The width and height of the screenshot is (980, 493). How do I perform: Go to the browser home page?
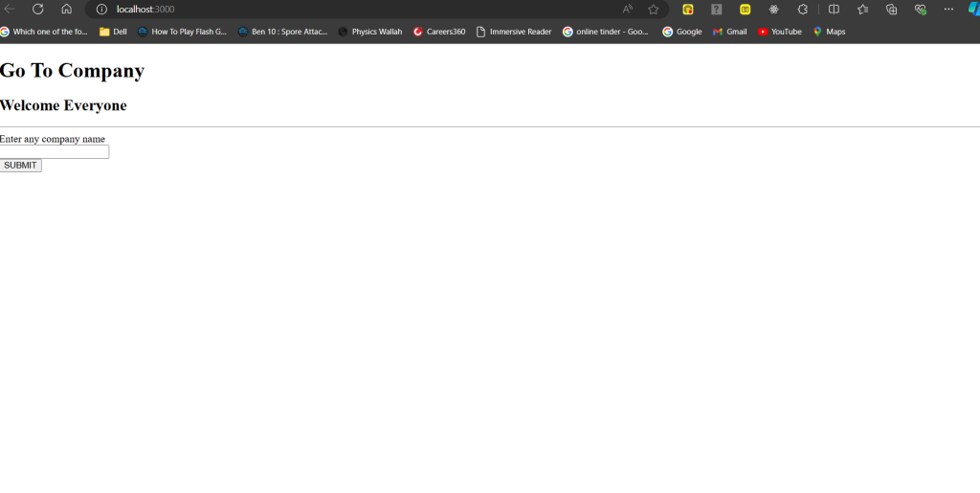tap(66, 9)
